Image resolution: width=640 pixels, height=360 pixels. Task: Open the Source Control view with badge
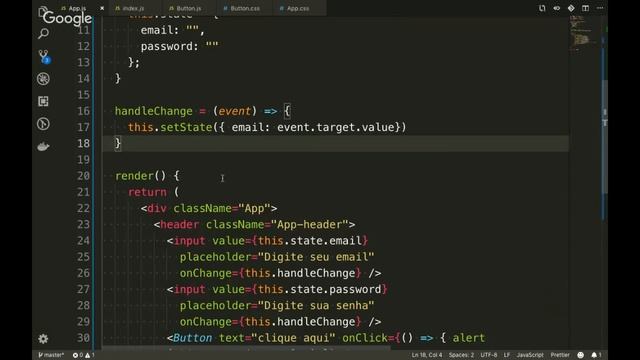(x=44, y=56)
